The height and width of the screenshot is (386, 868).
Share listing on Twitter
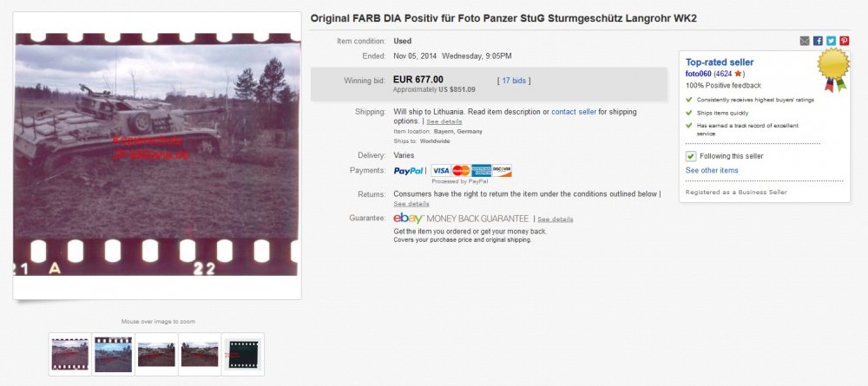[x=831, y=41]
